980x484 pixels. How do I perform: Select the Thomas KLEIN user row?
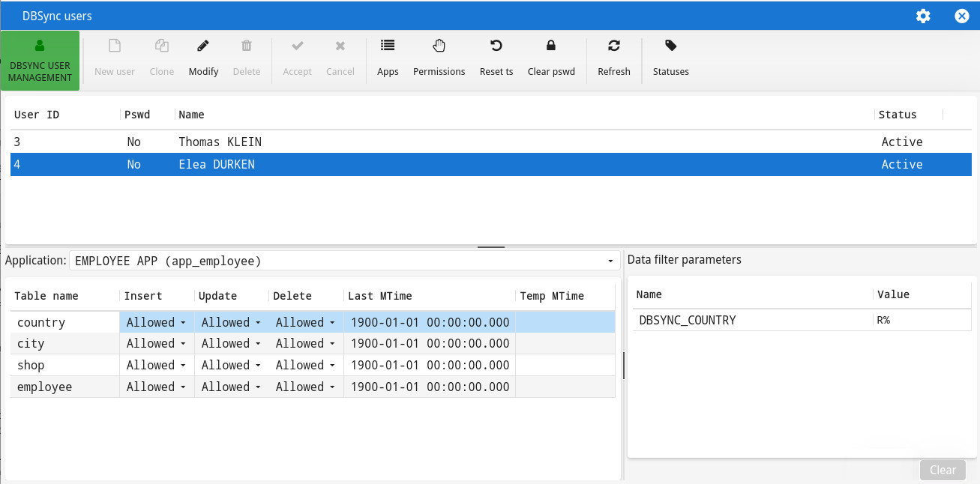pyautogui.click(x=491, y=142)
